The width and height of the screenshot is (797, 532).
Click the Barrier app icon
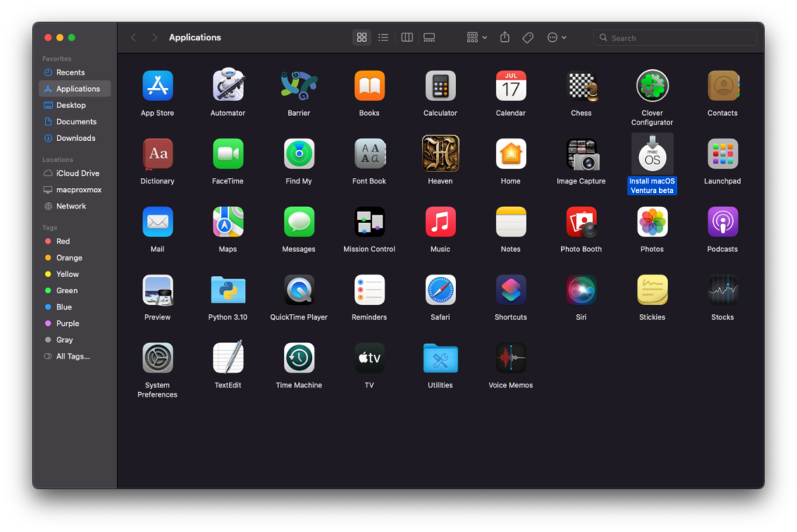tap(299, 86)
